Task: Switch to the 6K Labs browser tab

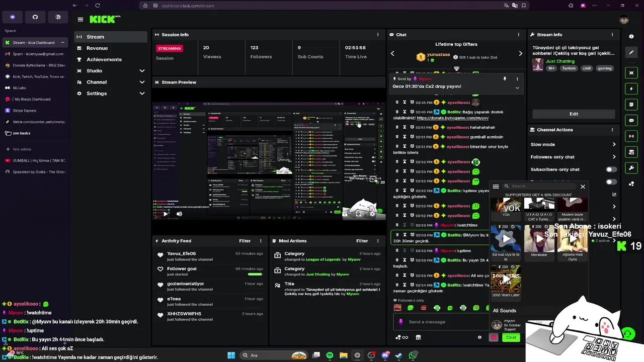Action: pos(35,88)
